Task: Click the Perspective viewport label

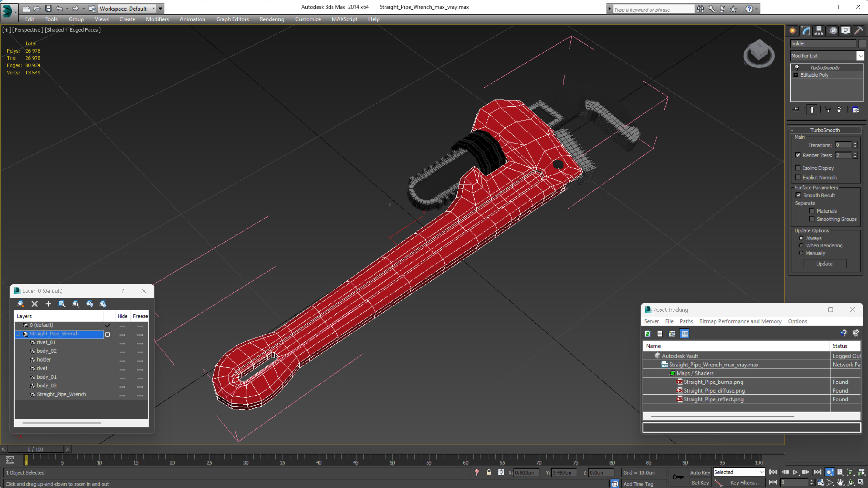Action: pyautogui.click(x=28, y=29)
